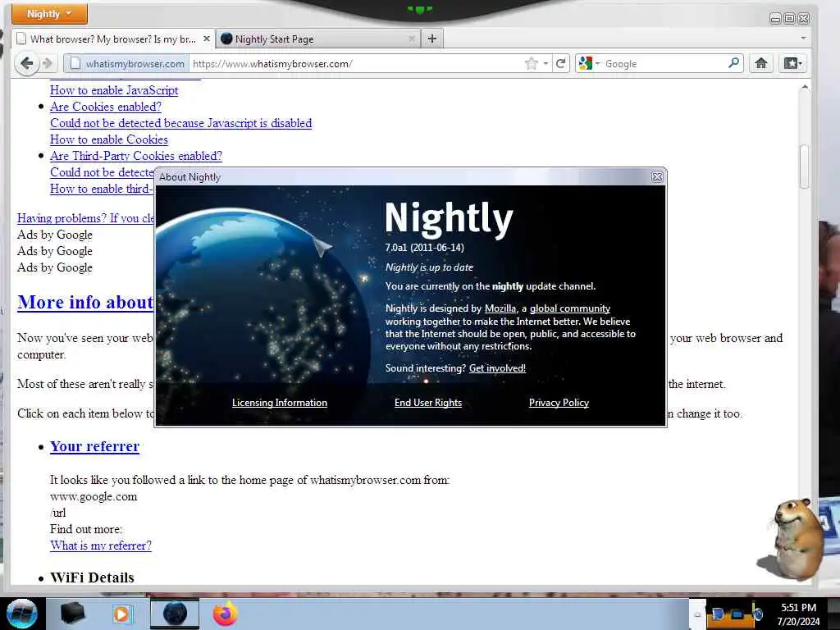Open Having problems? link
This screenshot has height=630, width=840.
[85, 218]
